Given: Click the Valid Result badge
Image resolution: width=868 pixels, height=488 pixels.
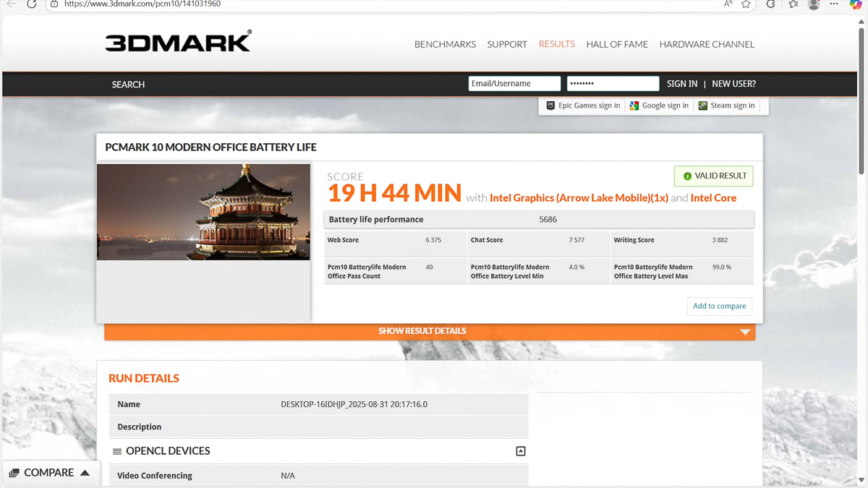Looking at the screenshot, I should pyautogui.click(x=714, y=176).
